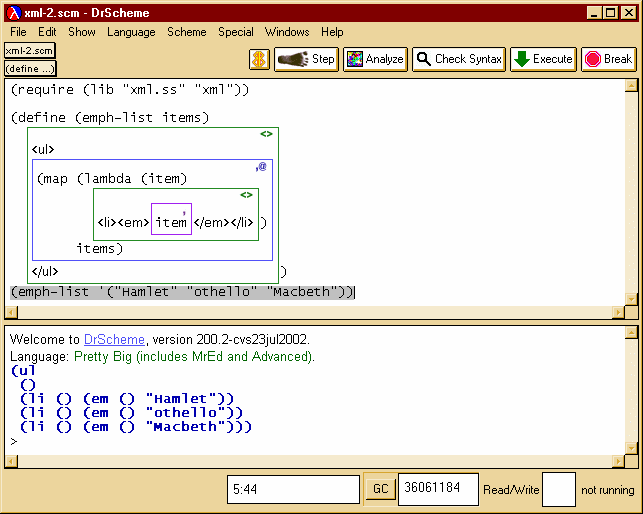Click inside the purple 'item' box

171,219
